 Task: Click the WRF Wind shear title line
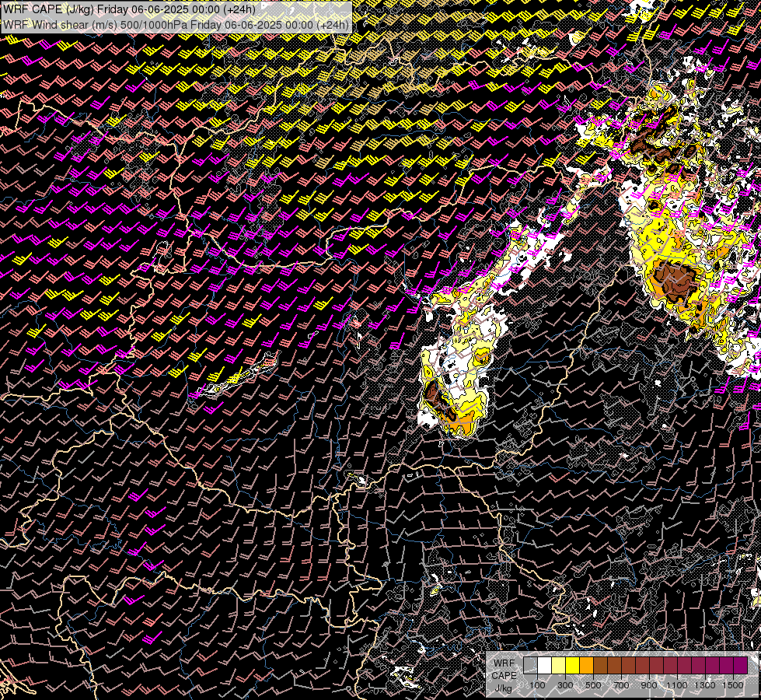176,25
